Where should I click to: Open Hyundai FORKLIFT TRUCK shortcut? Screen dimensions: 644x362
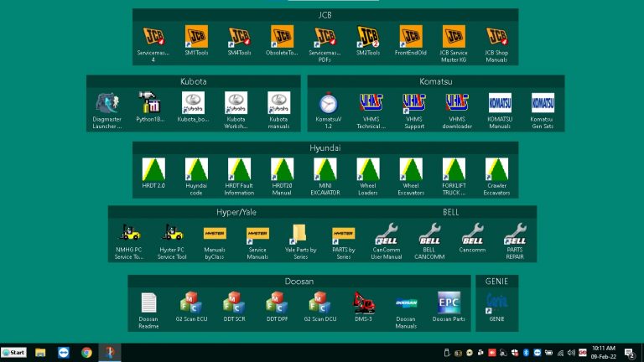454,170
